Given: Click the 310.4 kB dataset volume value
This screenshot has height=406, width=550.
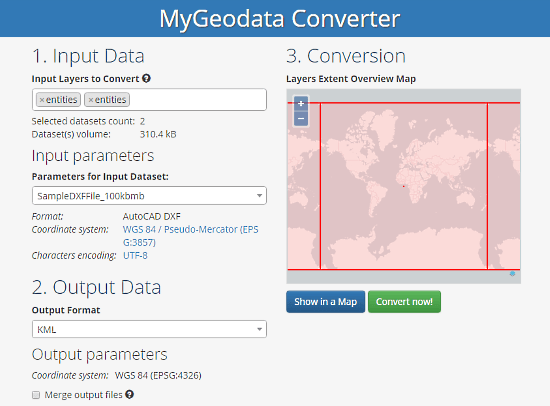Looking at the screenshot, I should pos(158,134).
